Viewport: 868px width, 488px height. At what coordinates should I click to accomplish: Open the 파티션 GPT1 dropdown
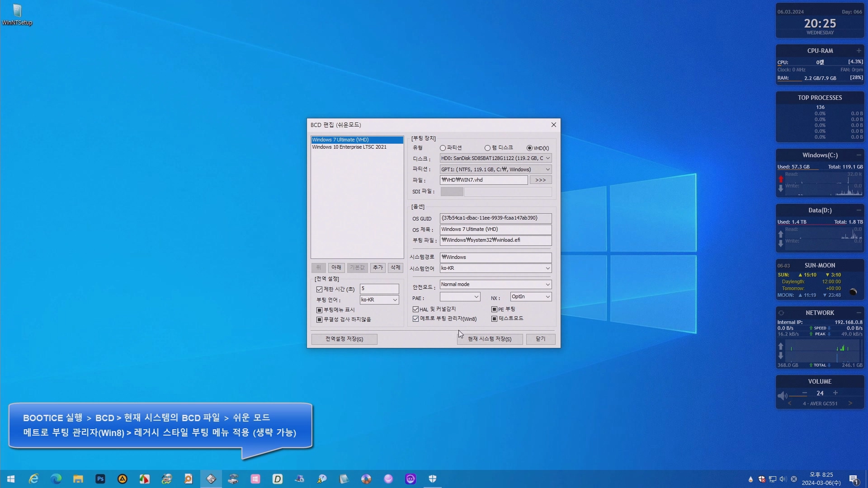tap(495, 169)
